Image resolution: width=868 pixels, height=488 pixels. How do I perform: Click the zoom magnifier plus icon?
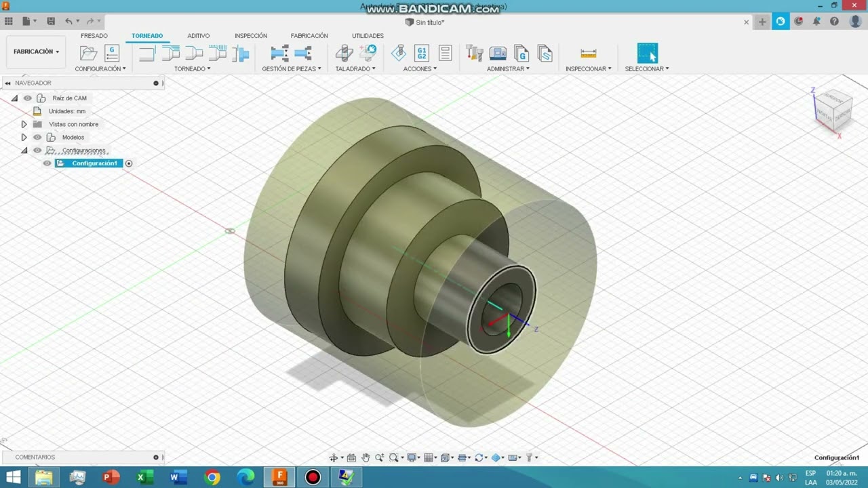point(380,457)
